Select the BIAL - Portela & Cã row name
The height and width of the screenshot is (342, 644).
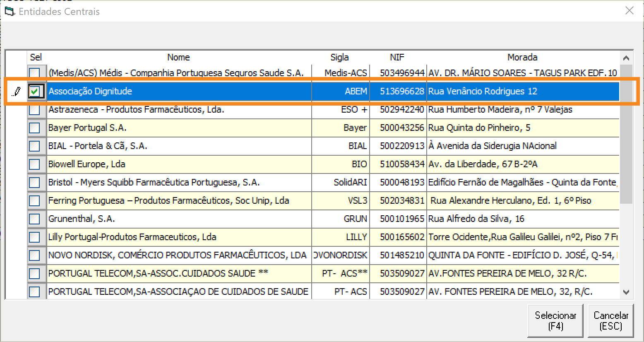(x=98, y=146)
